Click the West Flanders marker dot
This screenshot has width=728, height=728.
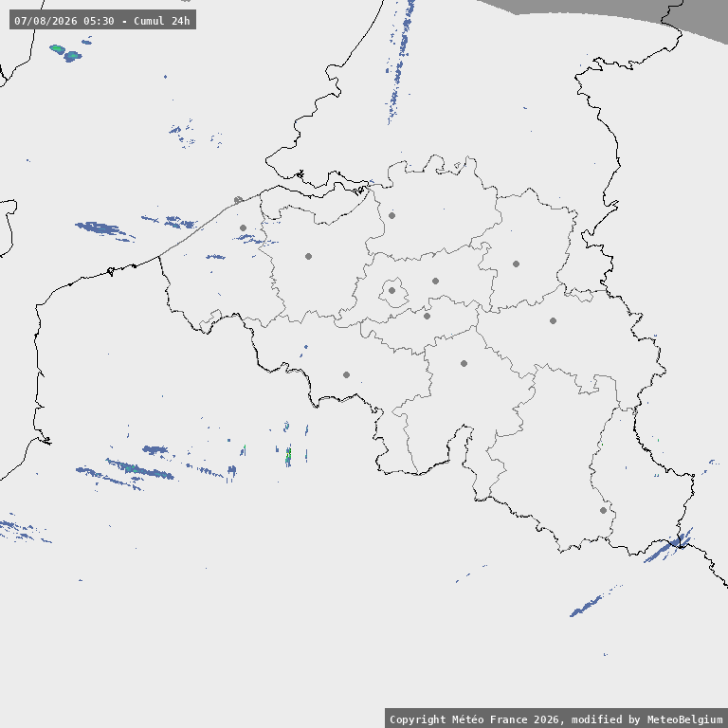(243, 227)
